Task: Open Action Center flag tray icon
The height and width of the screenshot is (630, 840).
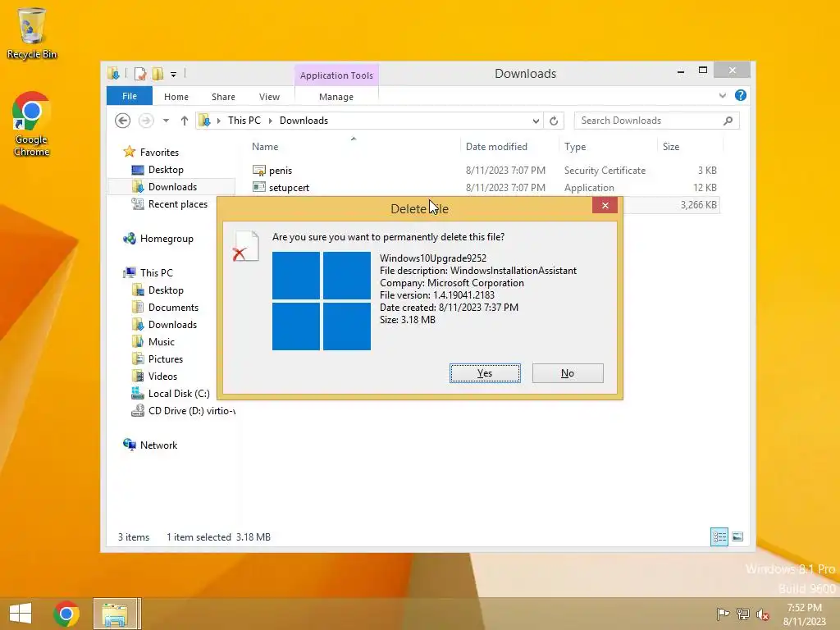Action: pyautogui.click(x=723, y=614)
